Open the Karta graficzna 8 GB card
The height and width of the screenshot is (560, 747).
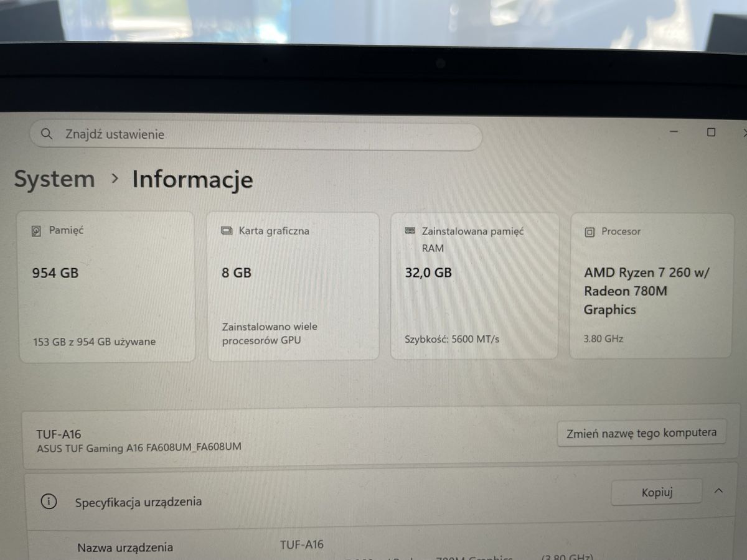pos(293,286)
